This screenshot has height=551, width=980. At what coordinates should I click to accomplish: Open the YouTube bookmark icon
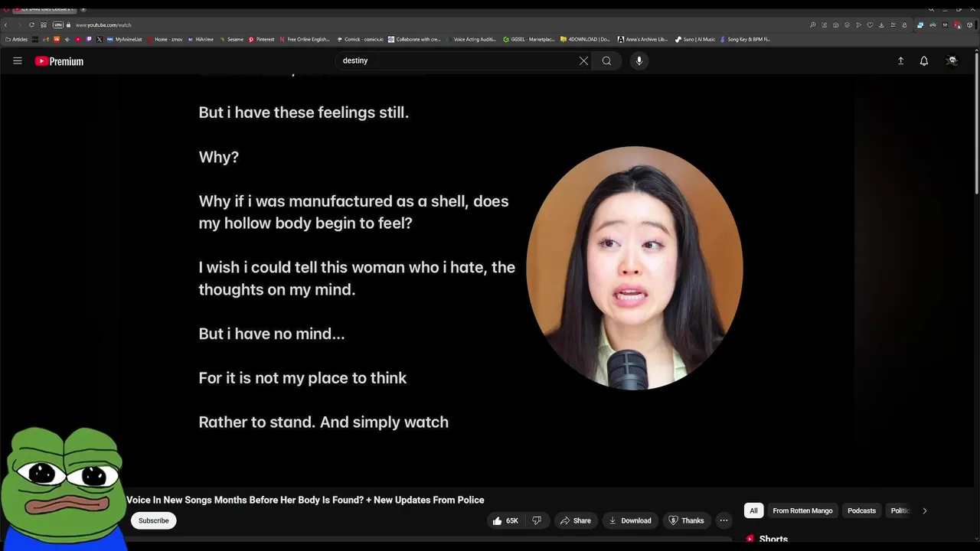[77, 39]
